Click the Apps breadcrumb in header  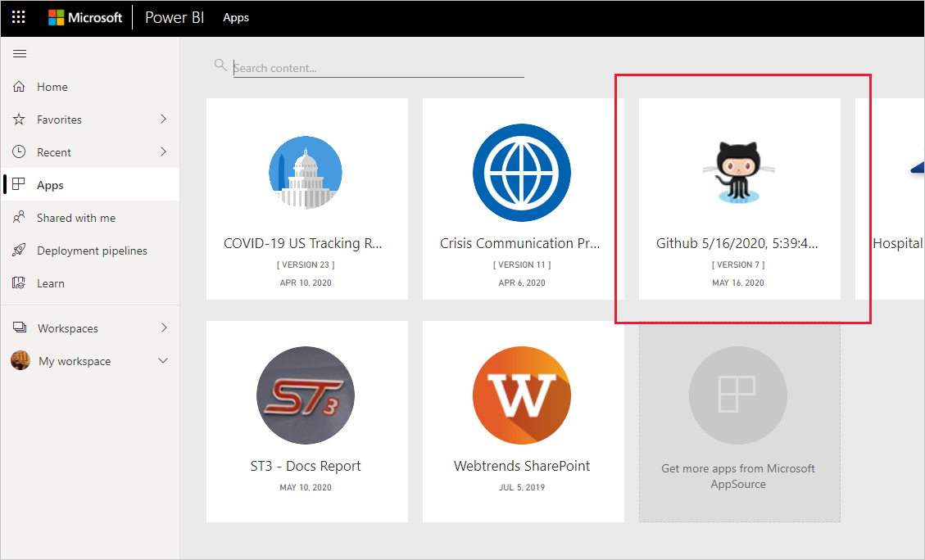click(x=236, y=18)
